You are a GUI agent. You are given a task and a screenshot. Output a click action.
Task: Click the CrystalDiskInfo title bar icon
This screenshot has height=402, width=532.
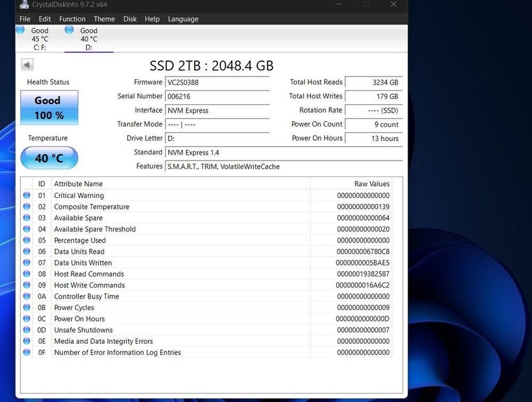[24, 5]
